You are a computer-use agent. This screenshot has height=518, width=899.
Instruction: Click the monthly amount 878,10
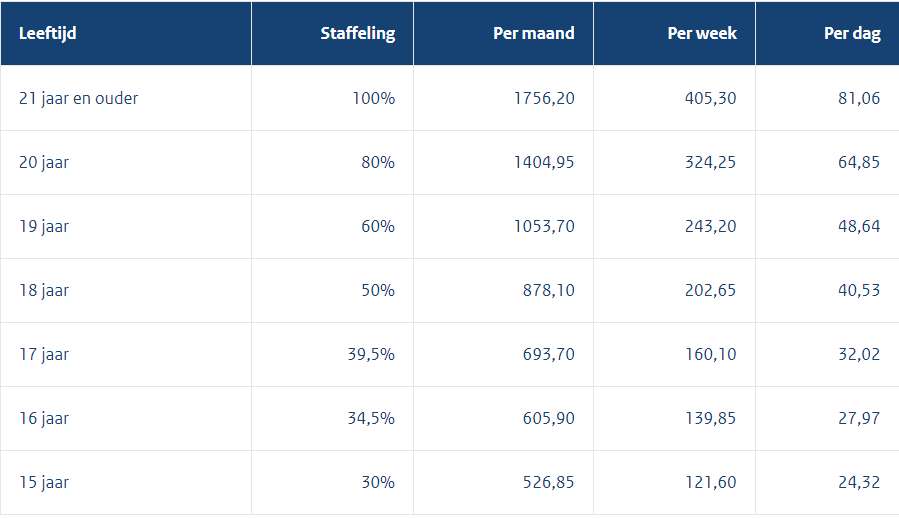point(549,290)
